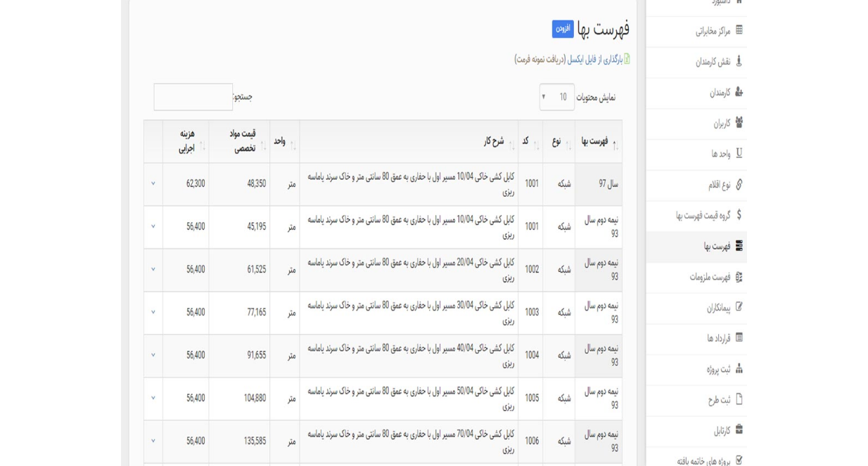This screenshot has height=466, width=868.
Task: Open کاربران menu item
Action: (x=696, y=123)
